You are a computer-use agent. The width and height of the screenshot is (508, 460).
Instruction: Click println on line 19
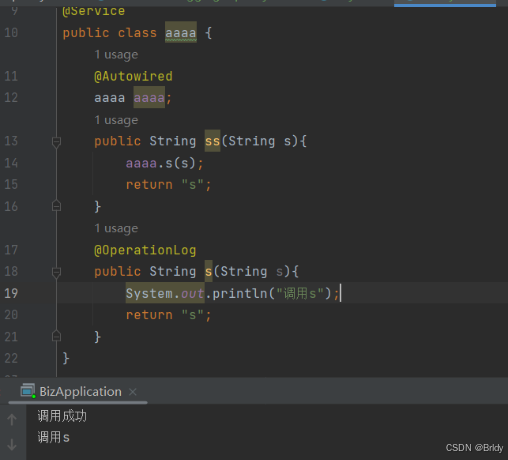pyautogui.click(x=240, y=294)
